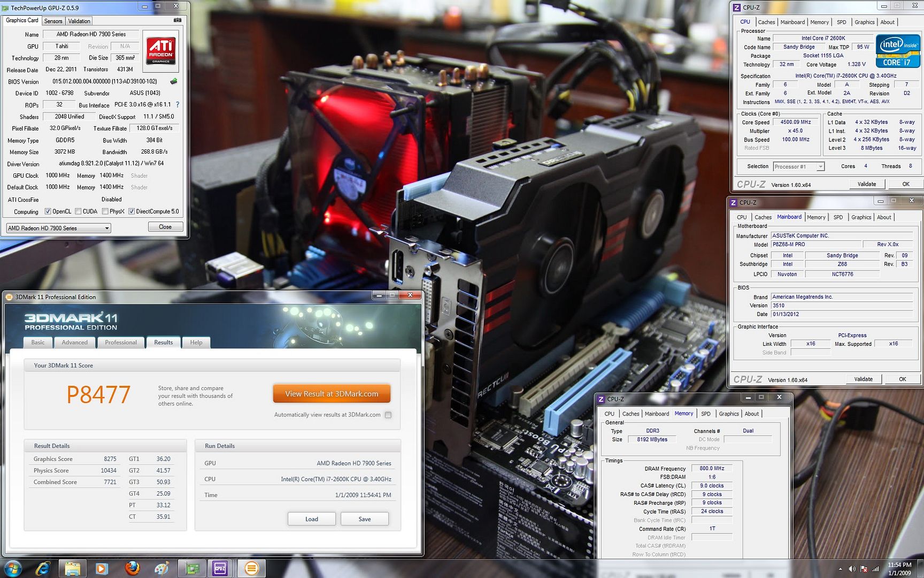Check the CUDA checkbox
Image resolution: width=924 pixels, height=578 pixels.
pos(78,211)
